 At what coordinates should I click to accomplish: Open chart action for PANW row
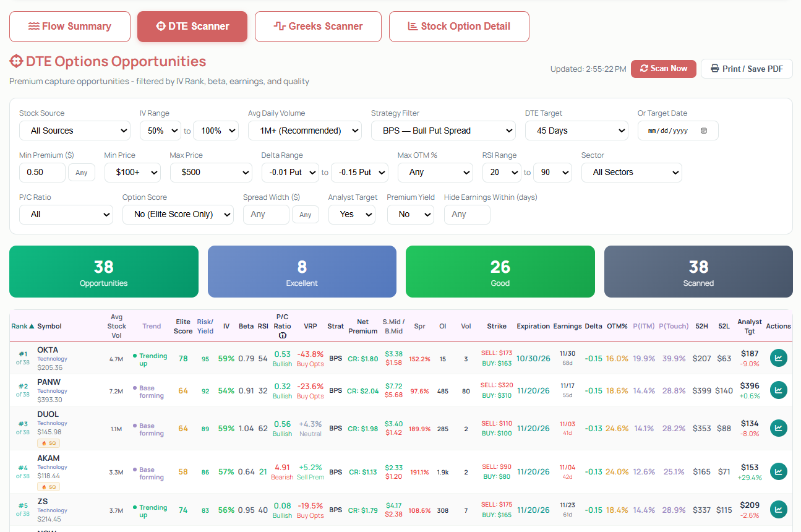[x=778, y=390]
